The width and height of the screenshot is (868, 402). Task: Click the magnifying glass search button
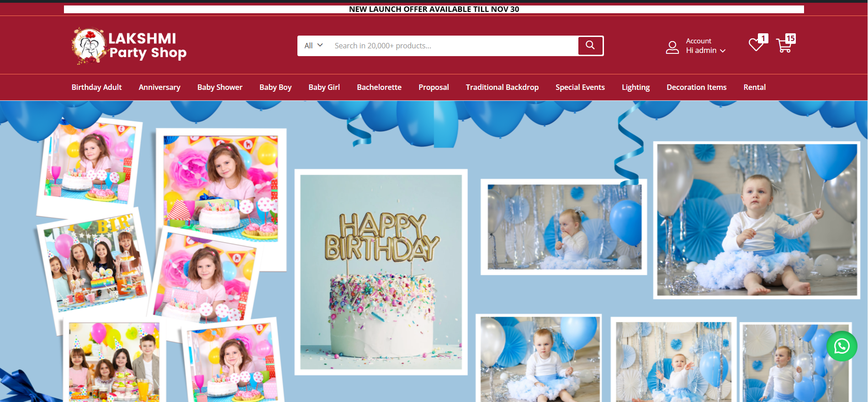[x=590, y=46]
